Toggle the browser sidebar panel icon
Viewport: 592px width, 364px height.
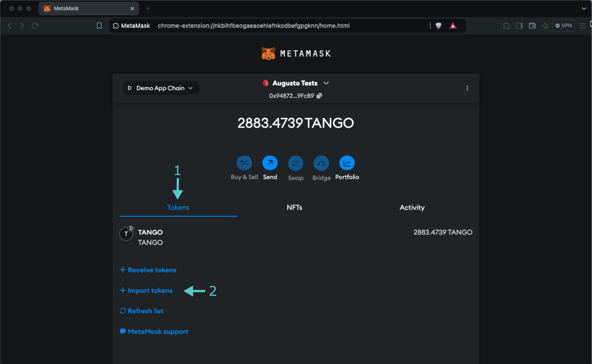click(x=520, y=26)
